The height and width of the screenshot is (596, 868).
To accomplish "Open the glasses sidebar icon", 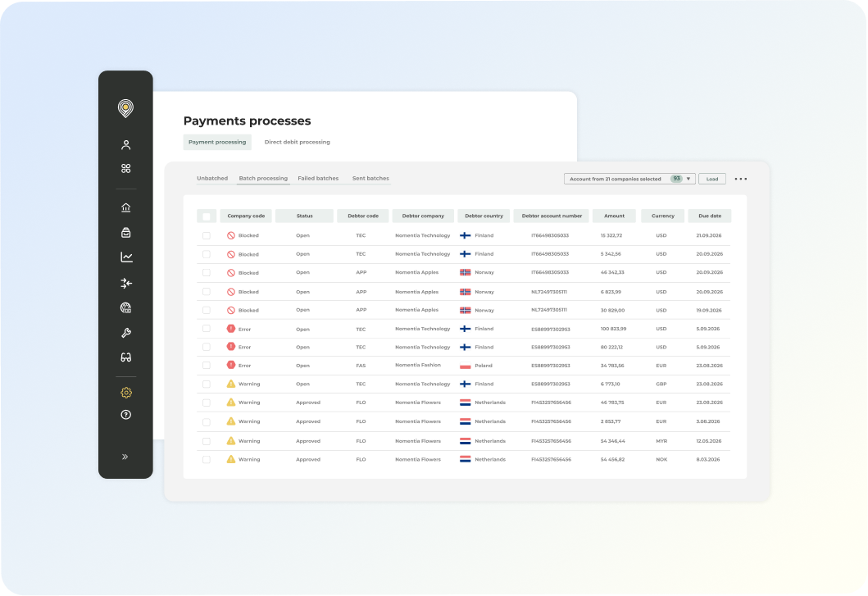I will tap(126, 357).
